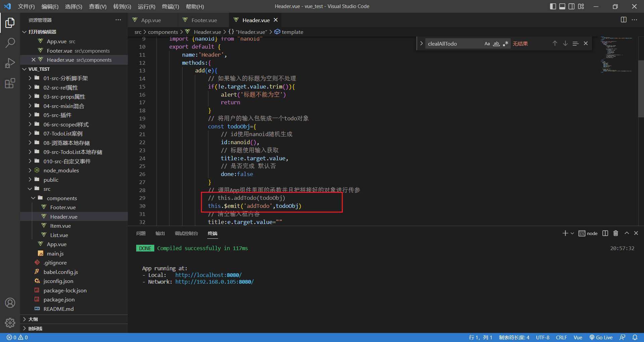Toggle match case in find widget

(487, 44)
